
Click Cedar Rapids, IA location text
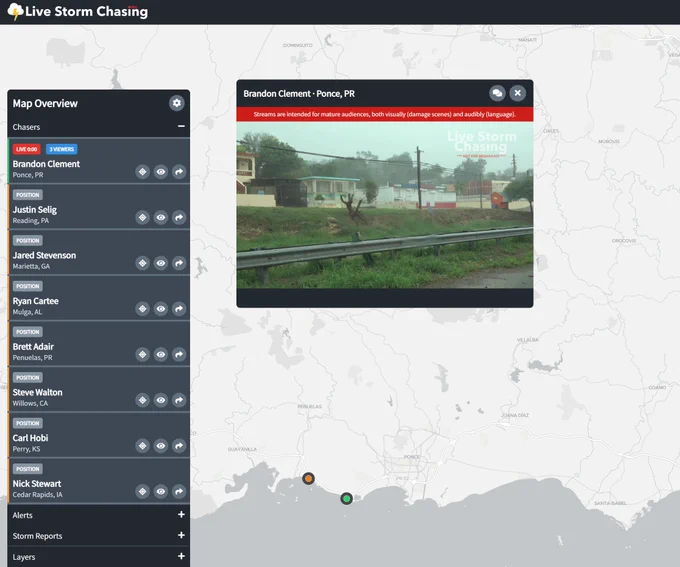coord(37,495)
